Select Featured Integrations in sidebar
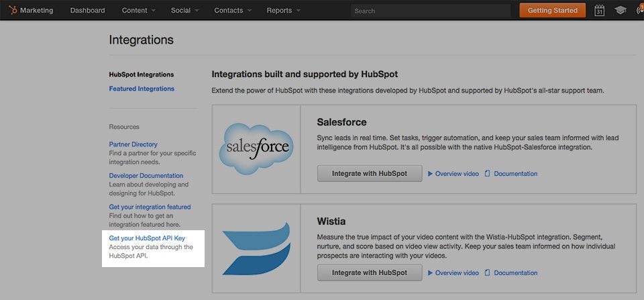This screenshot has width=644, height=300. pyautogui.click(x=142, y=89)
